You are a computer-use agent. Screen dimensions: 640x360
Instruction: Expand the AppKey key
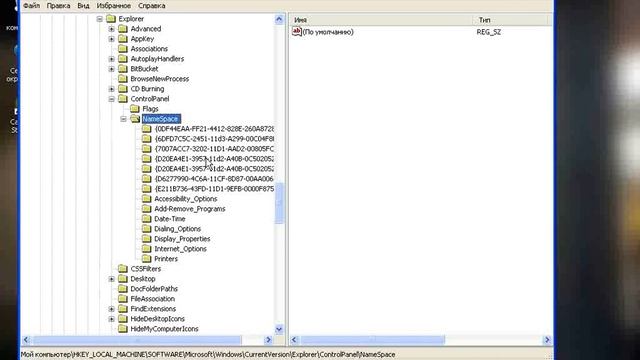coord(111,39)
